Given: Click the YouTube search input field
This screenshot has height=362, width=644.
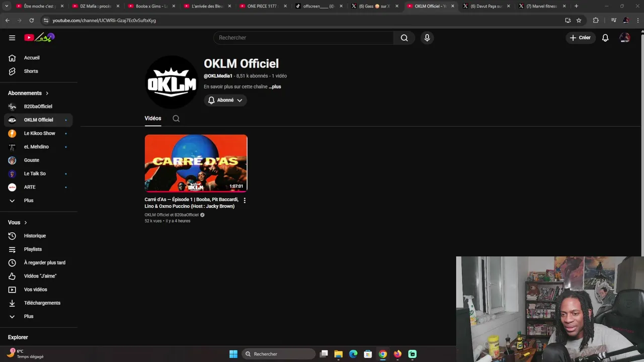Looking at the screenshot, I should pyautogui.click(x=303, y=38).
